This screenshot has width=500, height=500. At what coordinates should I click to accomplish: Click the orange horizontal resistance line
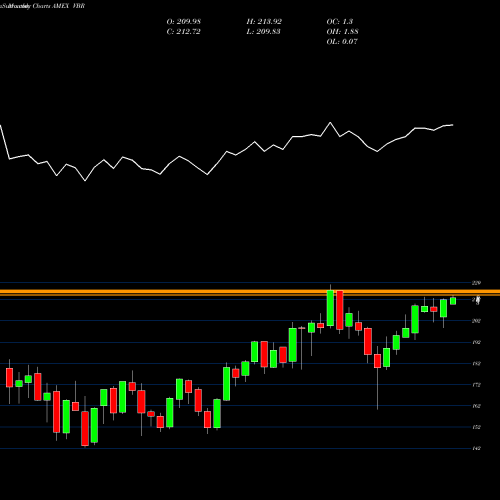[250, 292]
